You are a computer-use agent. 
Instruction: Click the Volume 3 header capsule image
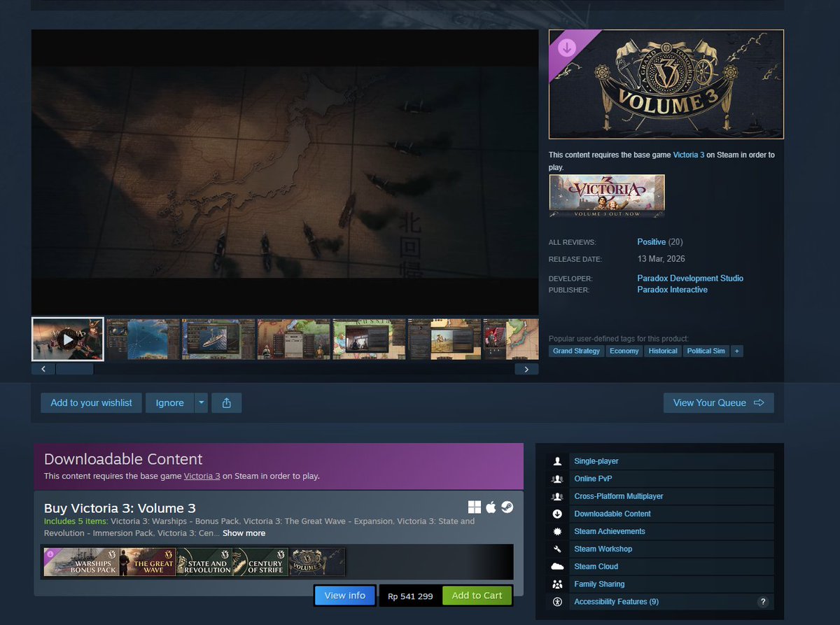[666, 84]
